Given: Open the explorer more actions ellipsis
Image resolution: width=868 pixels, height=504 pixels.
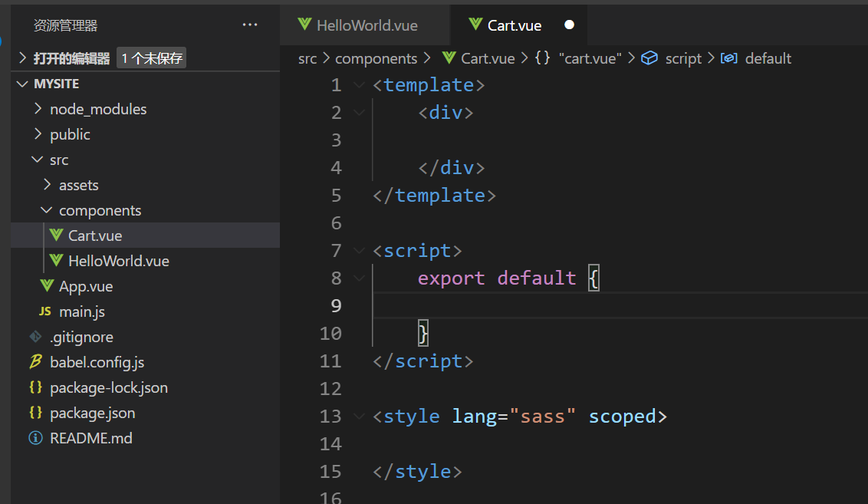Looking at the screenshot, I should 250,25.
